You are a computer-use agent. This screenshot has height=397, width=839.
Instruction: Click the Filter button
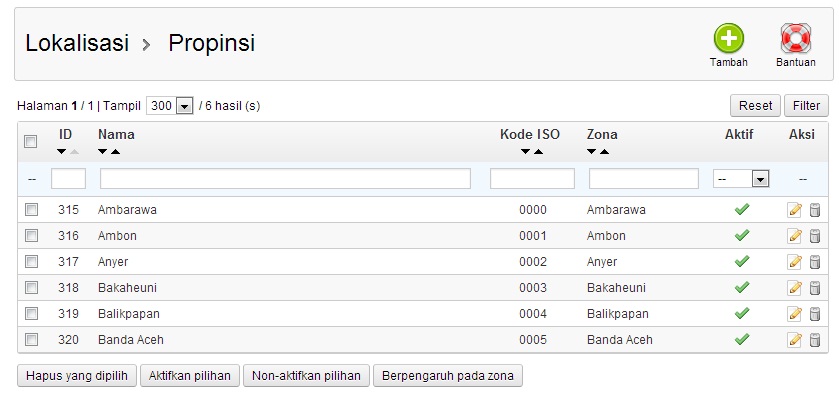pyautogui.click(x=806, y=105)
